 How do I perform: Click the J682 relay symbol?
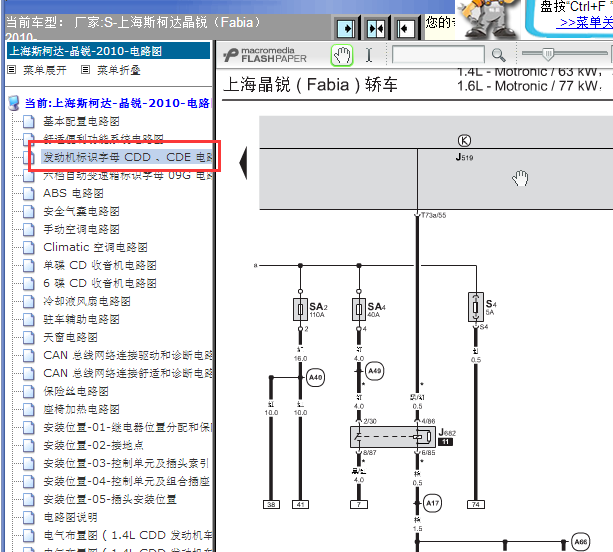pos(393,437)
